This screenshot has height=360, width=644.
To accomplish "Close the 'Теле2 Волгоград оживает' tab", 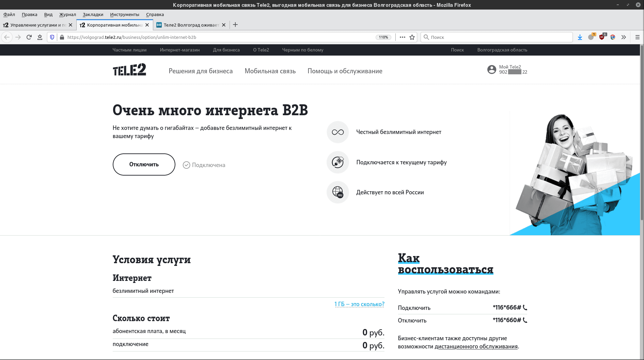I will tap(224, 25).
